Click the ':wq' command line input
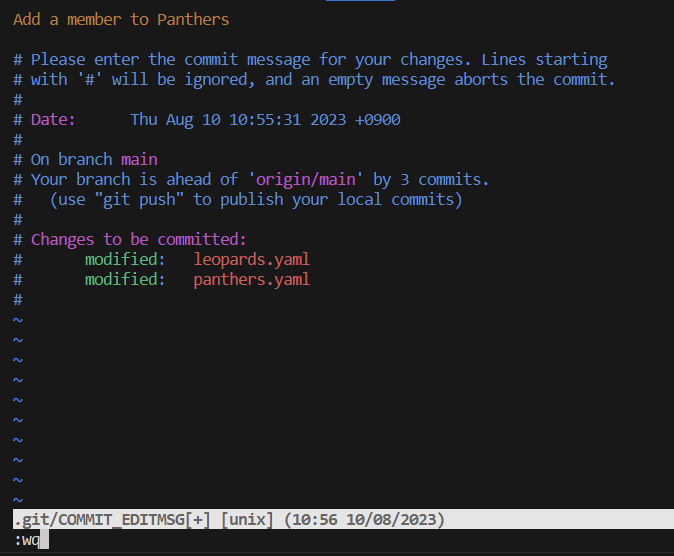This screenshot has height=556, width=674. tap(27, 540)
